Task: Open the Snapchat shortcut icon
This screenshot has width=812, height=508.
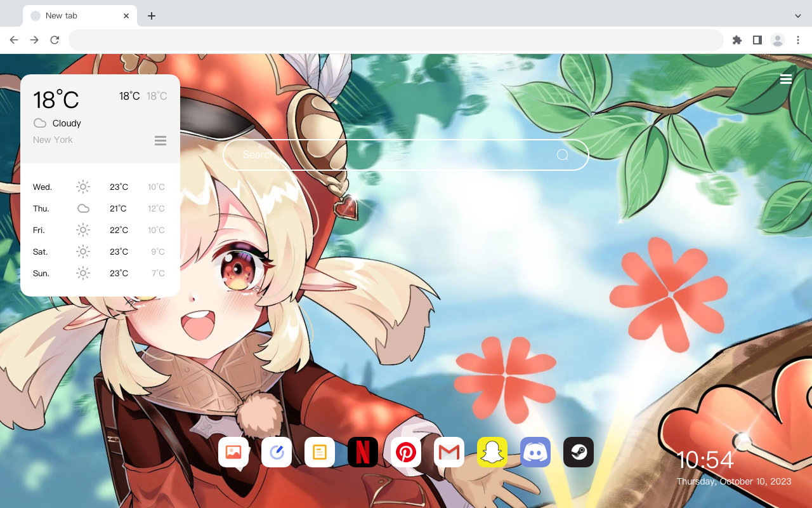Action: (492, 452)
